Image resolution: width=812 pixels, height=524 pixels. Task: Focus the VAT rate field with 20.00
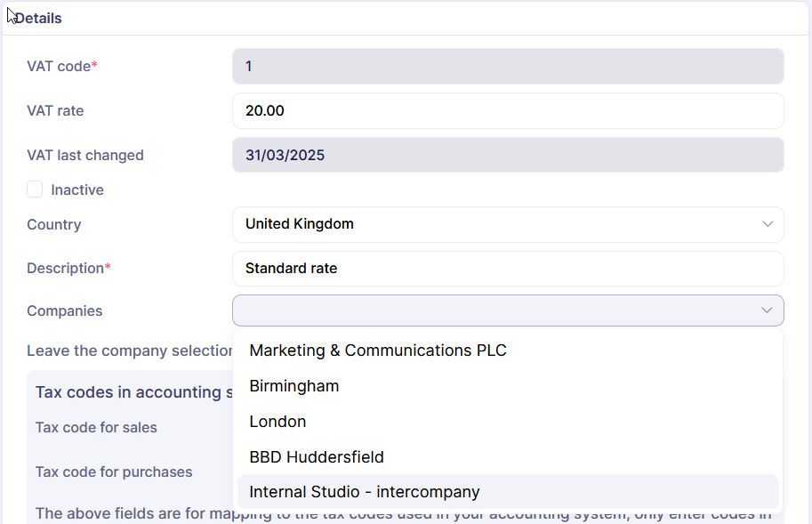(x=507, y=111)
